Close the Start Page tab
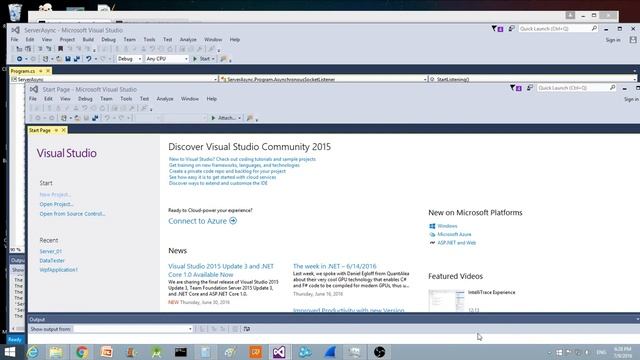The image size is (640, 360). pyautogui.click(x=64, y=130)
